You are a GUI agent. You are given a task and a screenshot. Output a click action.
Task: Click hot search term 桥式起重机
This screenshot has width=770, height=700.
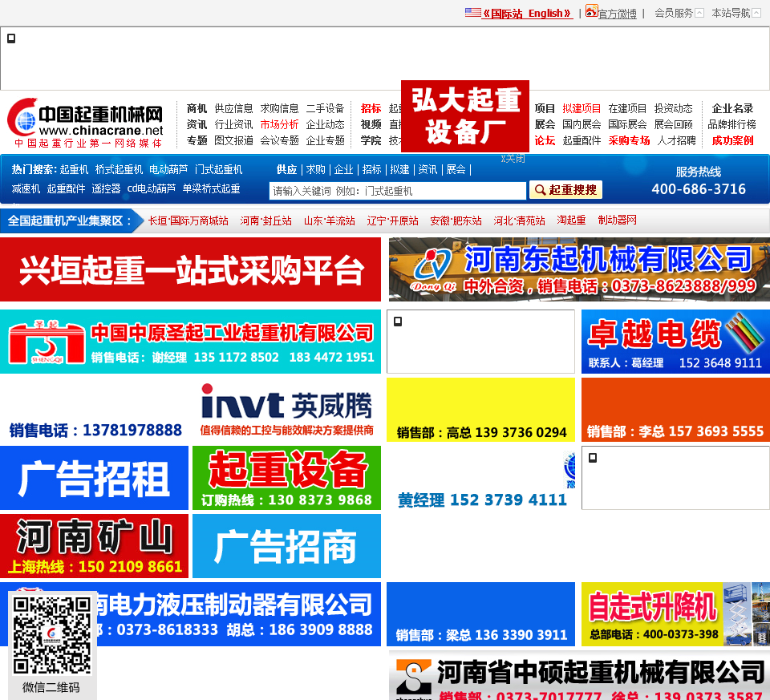pos(119,170)
